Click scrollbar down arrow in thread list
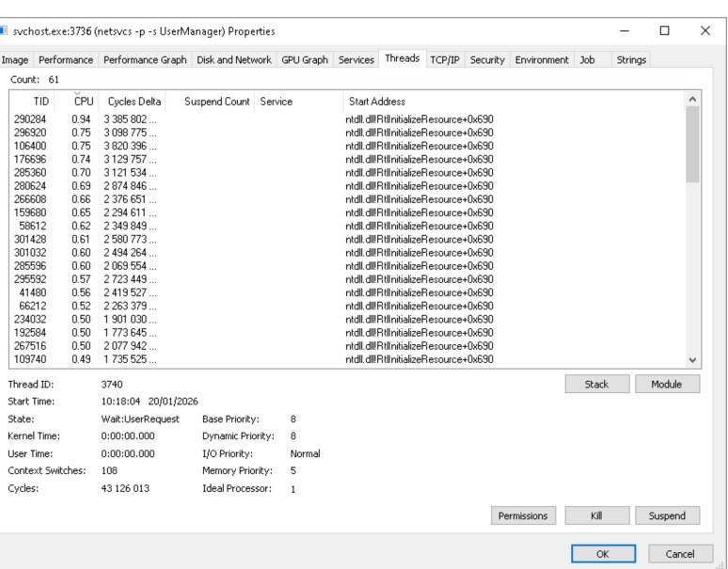Image resolution: width=728 pixels, height=569 pixels. point(692,359)
